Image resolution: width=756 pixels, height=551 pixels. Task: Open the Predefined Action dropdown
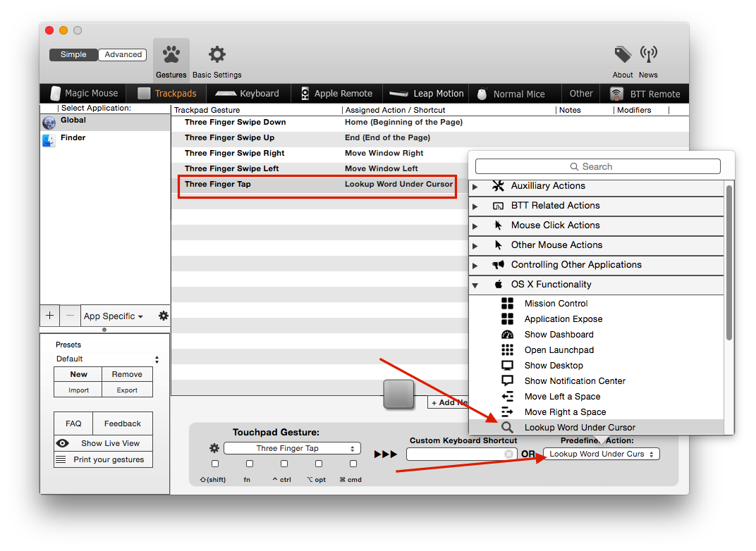pyautogui.click(x=602, y=454)
